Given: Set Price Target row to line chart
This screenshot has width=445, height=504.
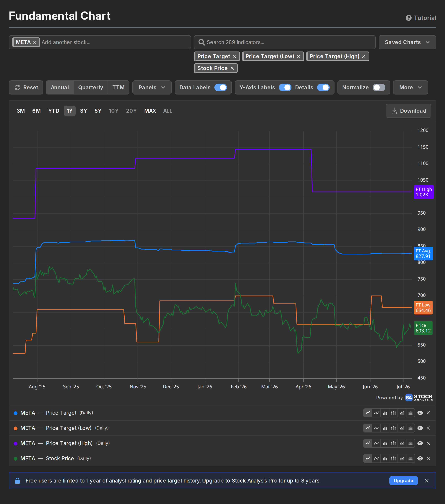Looking at the screenshot, I should (368, 413).
